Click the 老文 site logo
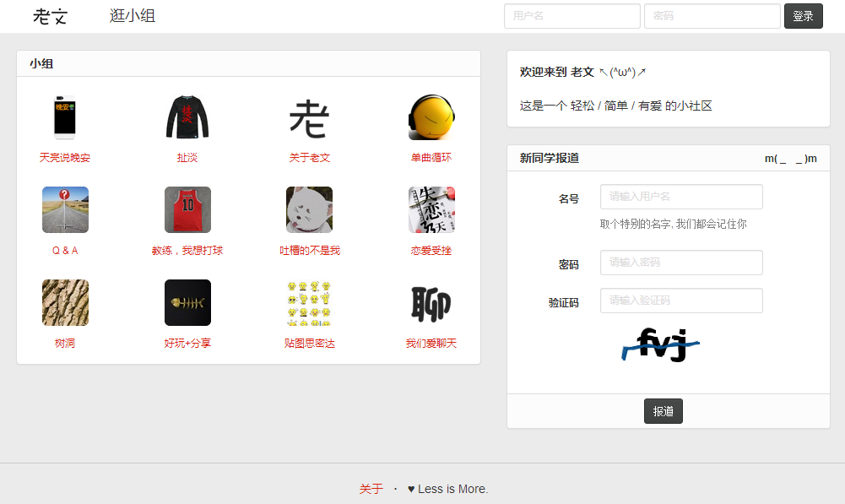Image resolution: width=845 pixels, height=504 pixels. tap(50, 16)
